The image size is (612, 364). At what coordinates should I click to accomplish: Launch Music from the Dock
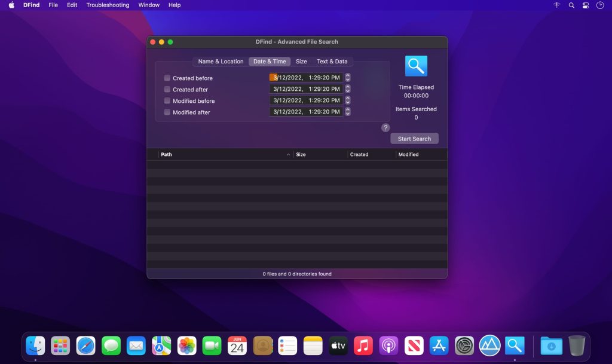coord(363,345)
